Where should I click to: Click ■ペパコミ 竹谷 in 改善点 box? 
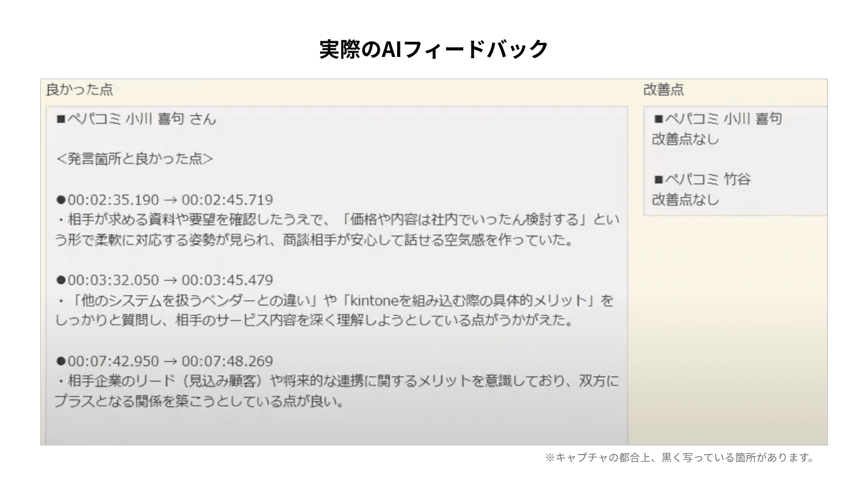point(702,179)
